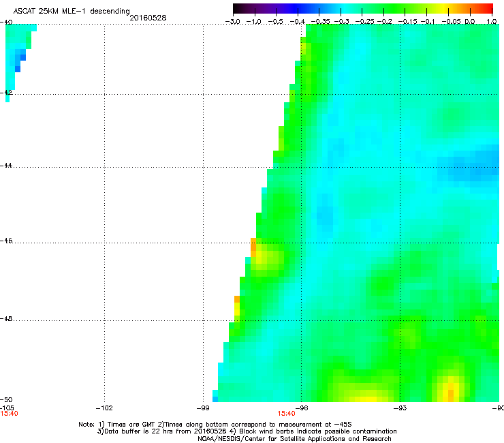This screenshot has height=443, width=504.
Task: Click the longitude label -93
Action: pyautogui.click(x=400, y=408)
